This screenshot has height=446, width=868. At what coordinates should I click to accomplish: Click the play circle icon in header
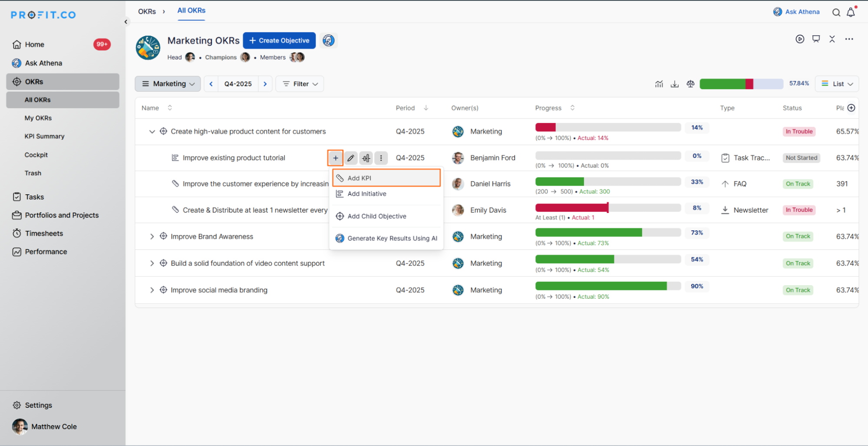800,39
